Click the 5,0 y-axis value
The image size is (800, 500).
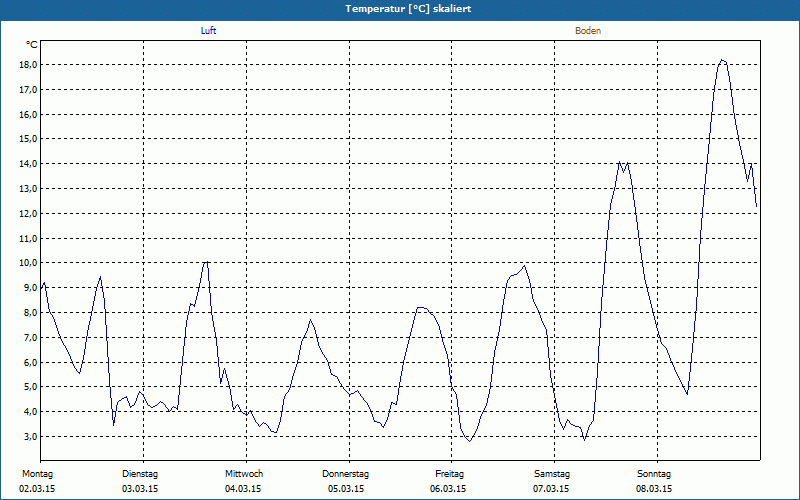tap(31, 387)
